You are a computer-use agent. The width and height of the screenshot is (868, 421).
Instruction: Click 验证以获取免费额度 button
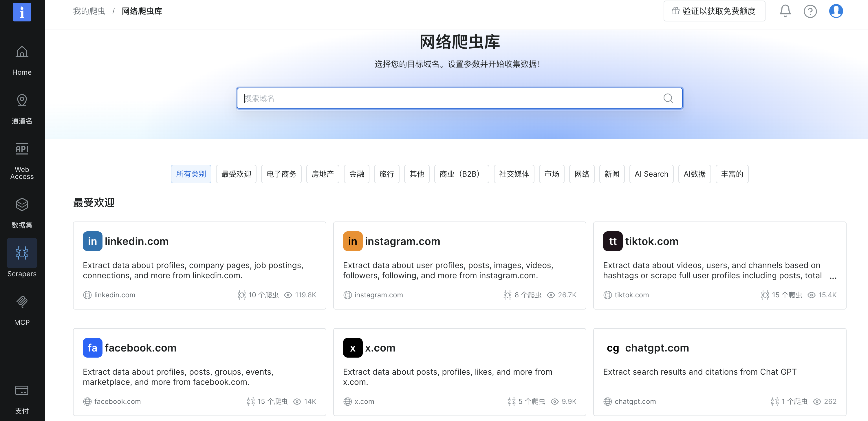pyautogui.click(x=714, y=11)
